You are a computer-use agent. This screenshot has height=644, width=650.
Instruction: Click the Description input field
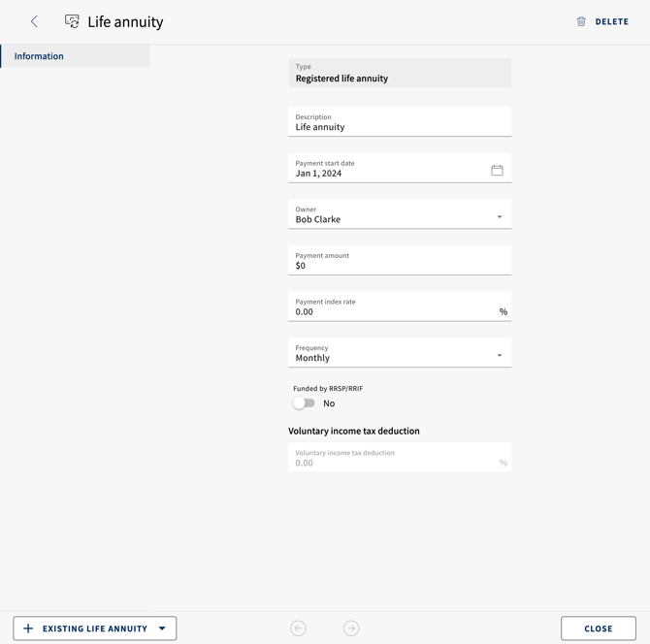[x=400, y=122]
